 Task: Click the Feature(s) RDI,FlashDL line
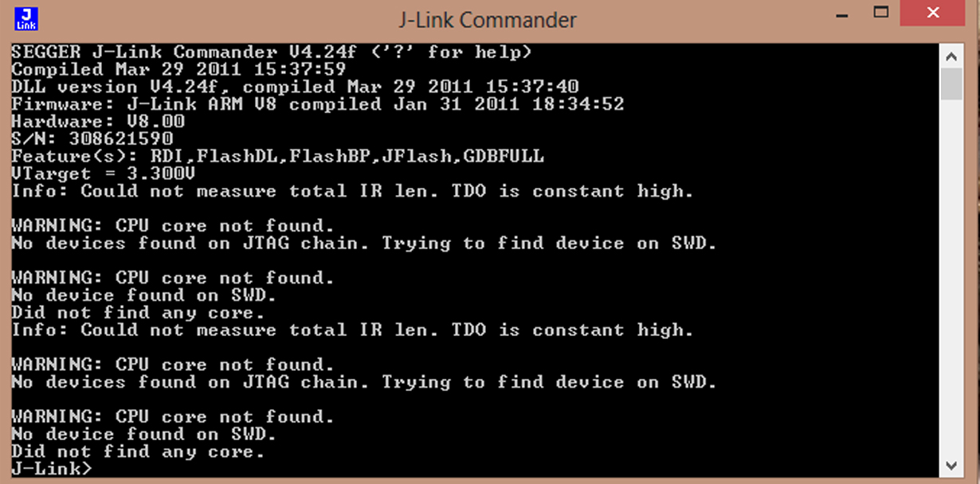click(x=277, y=156)
